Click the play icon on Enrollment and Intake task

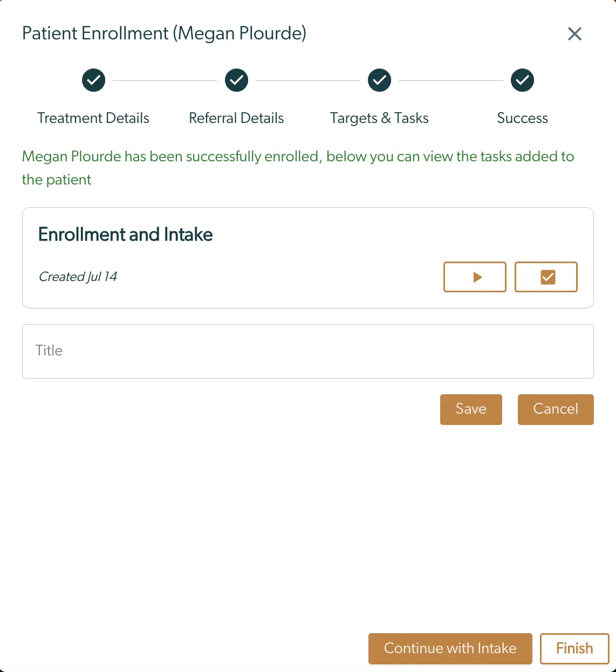coord(475,277)
